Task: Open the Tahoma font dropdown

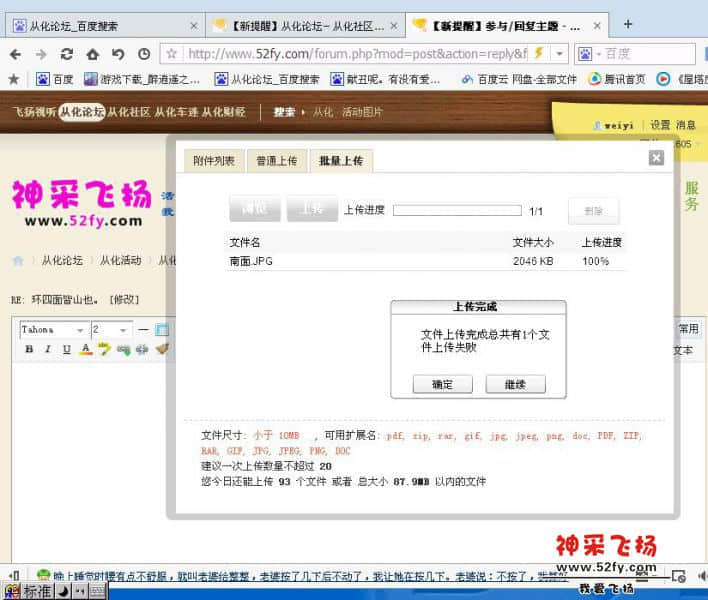Action: pyautogui.click(x=53, y=330)
